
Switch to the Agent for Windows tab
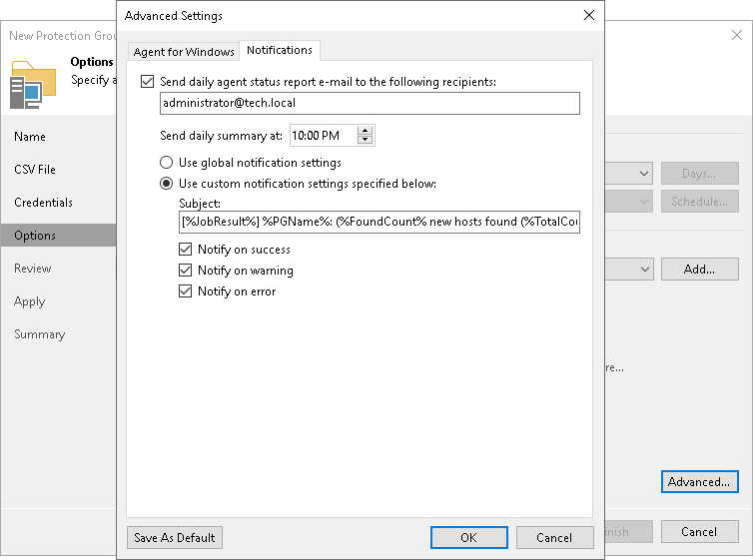point(184,52)
